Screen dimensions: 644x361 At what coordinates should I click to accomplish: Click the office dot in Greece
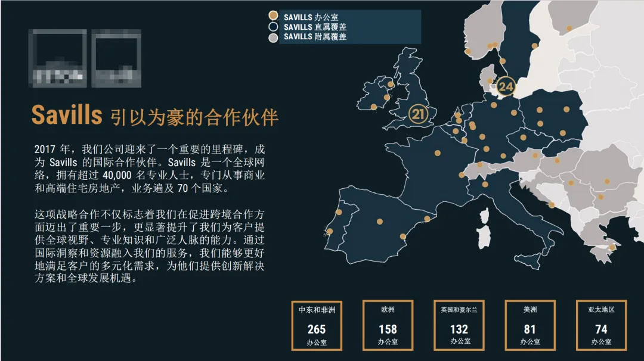point(612,247)
